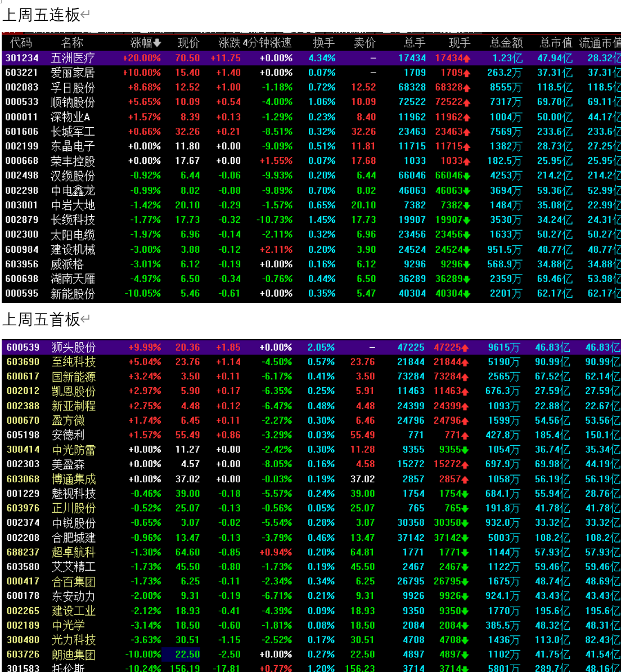621x672 pixels.
Task: Select stock 中电鑫龙
Action: pos(73,190)
